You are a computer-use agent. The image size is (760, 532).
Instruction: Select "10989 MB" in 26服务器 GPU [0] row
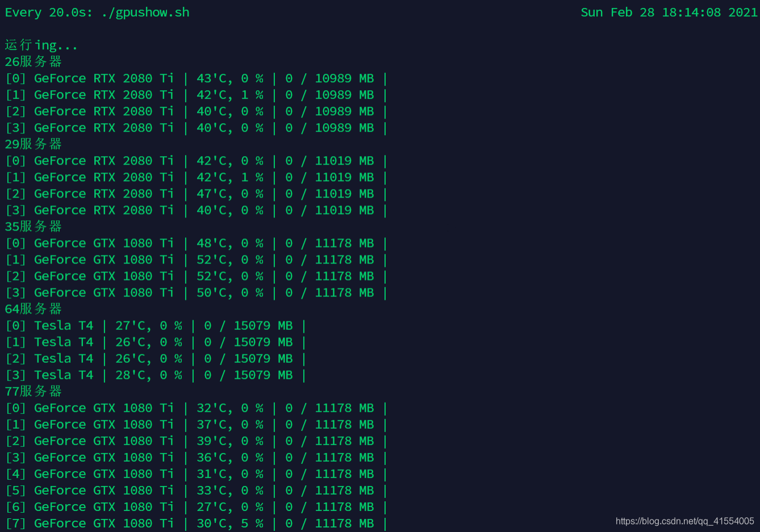(344, 78)
